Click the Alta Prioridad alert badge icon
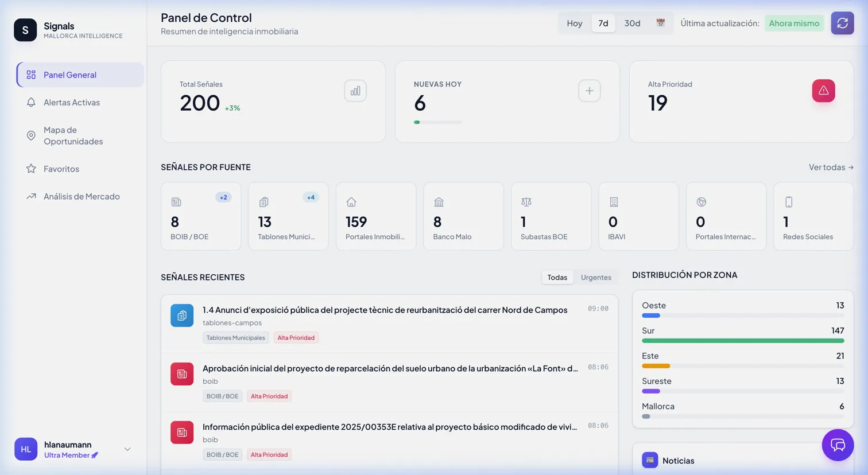Viewport: 868px width, 475px height. [823, 91]
